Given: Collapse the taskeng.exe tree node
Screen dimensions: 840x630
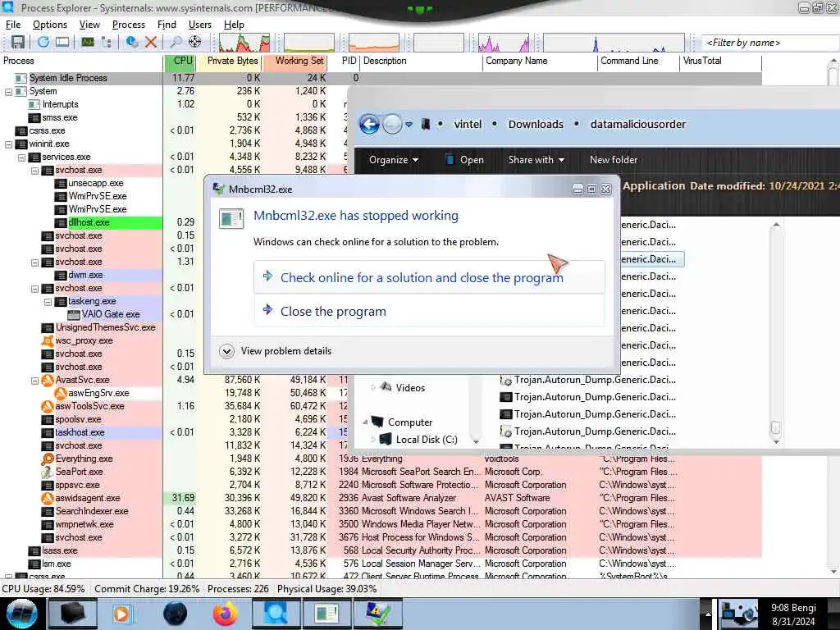Looking at the screenshot, I should coord(48,302).
